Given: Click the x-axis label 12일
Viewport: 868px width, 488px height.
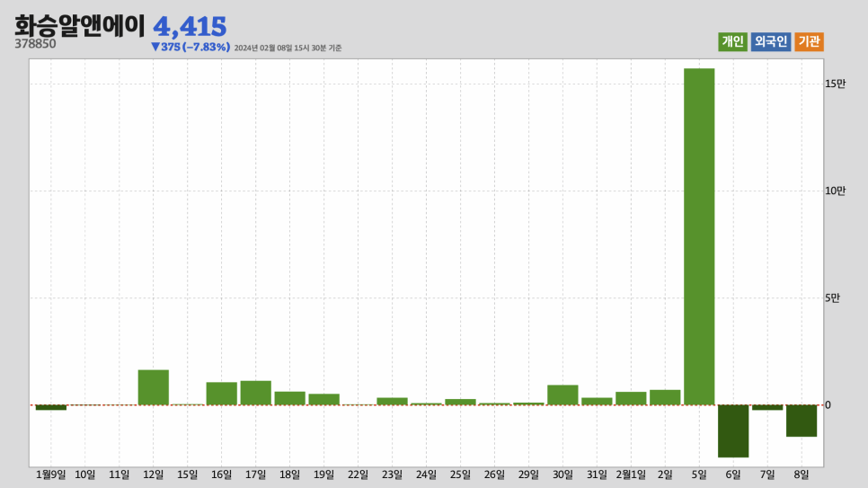Looking at the screenshot, I should click(154, 475).
